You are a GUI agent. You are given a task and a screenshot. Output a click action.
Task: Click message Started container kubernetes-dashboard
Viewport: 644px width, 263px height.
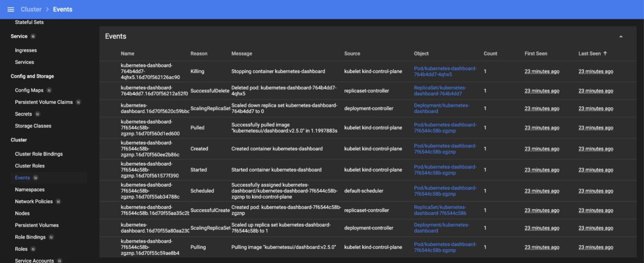tap(276, 170)
